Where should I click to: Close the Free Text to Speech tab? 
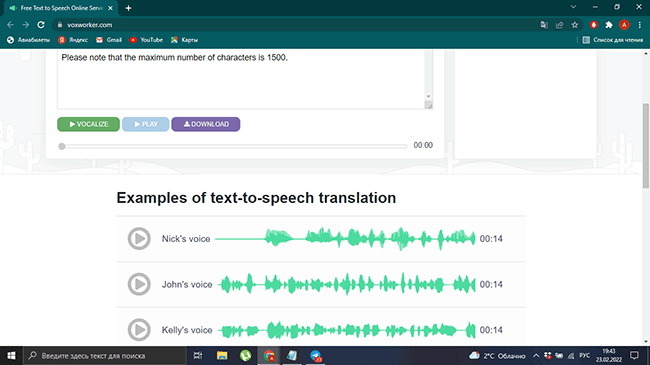[x=110, y=8]
